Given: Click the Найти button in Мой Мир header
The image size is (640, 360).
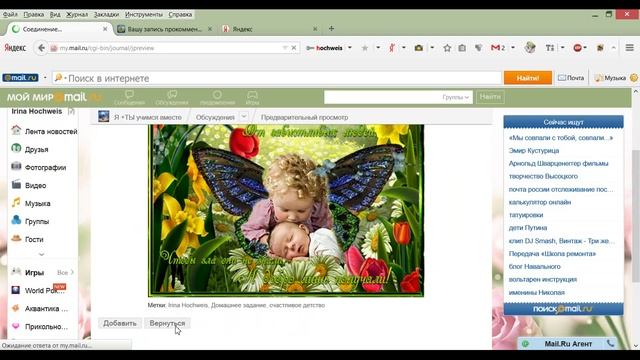Looking at the screenshot, I should (490, 97).
